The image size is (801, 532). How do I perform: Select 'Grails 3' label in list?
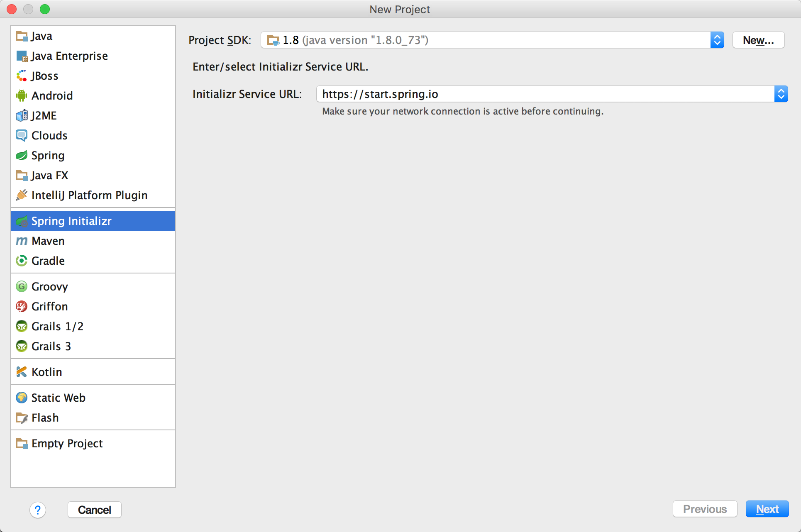[x=51, y=347]
